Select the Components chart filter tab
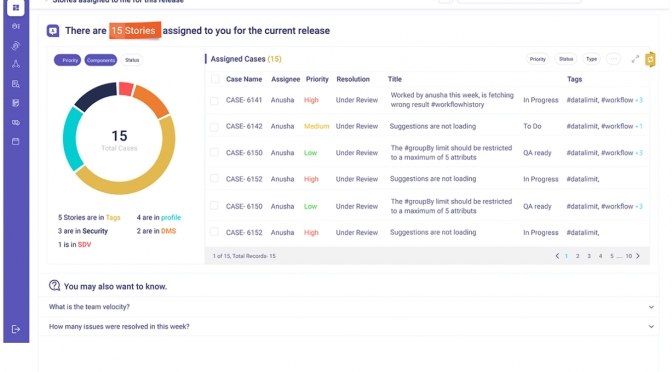This screenshot has width=672, height=372. 101,60
